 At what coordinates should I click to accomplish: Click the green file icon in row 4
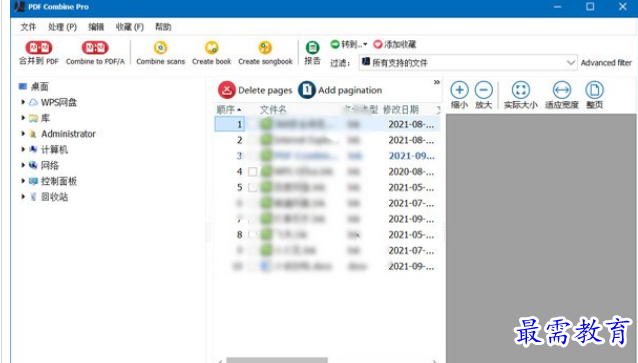(x=266, y=171)
